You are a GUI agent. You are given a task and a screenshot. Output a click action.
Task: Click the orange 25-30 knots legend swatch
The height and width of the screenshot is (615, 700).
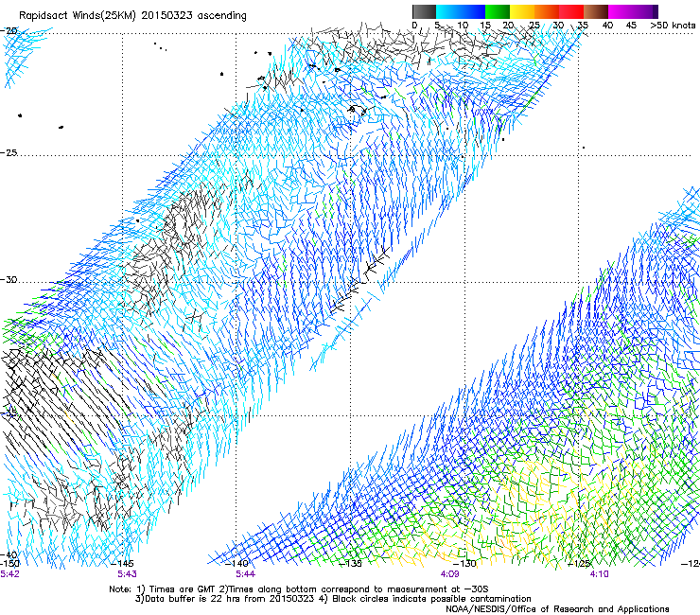pyautogui.click(x=547, y=11)
